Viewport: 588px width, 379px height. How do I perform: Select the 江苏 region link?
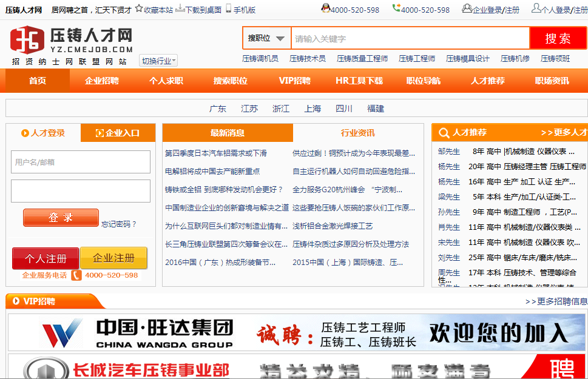pos(249,109)
